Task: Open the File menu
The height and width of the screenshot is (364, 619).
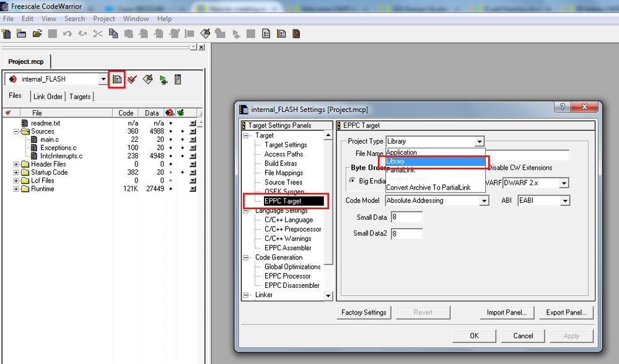Action: pos(8,19)
